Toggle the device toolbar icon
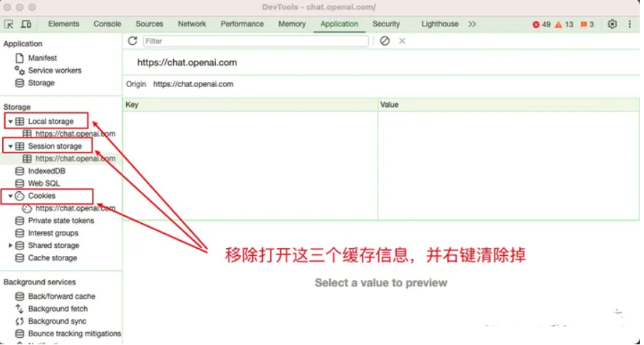Image resolution: width=644 pixels, height=345 pixels. tap(26, 24)
